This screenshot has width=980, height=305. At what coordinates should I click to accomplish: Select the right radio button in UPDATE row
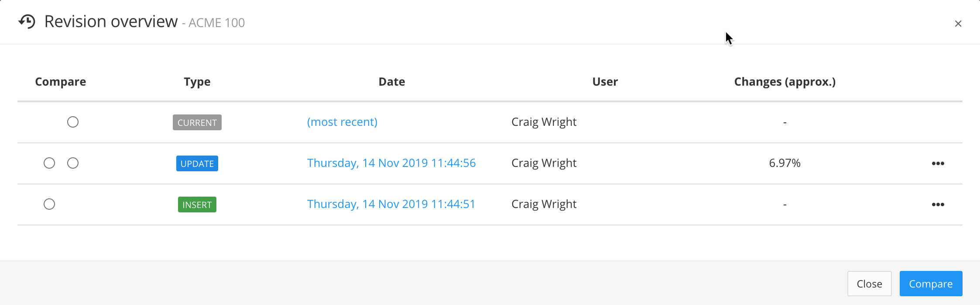click(73, 163)
